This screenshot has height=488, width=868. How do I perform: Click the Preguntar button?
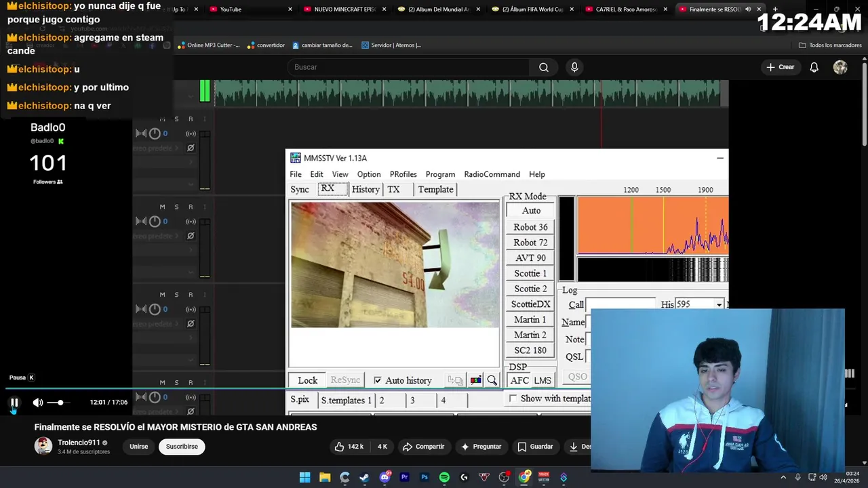tap(481, 447)
